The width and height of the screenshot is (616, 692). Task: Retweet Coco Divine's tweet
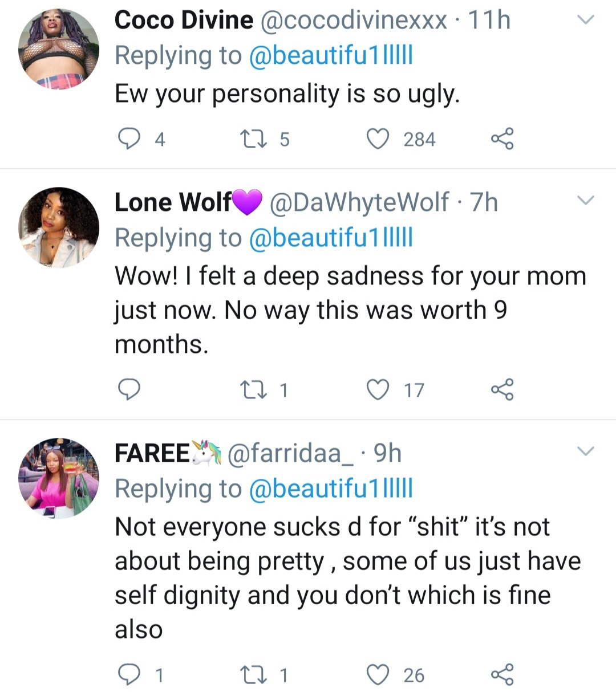pyautogui.click(x=253, y=139)
